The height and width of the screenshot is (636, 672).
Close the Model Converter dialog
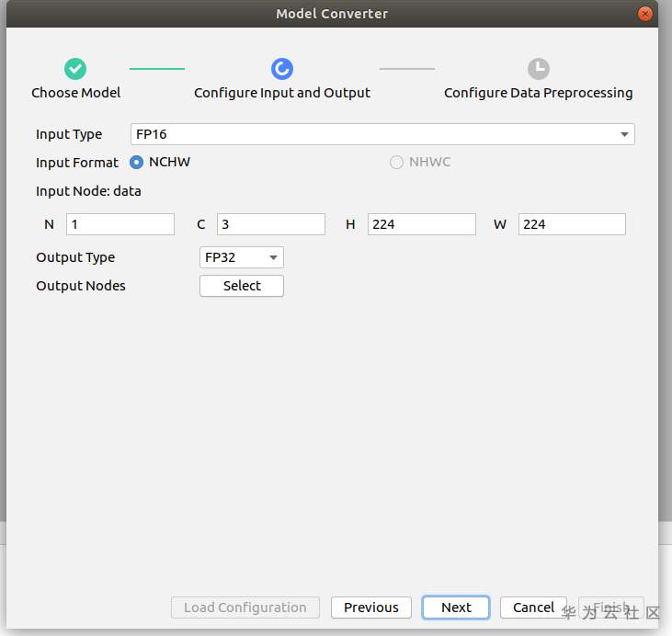[644, 14]
